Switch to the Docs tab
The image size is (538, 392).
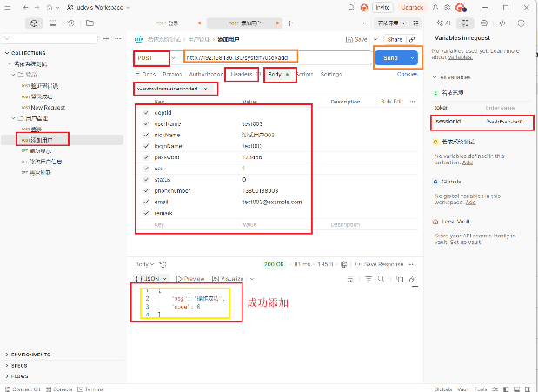(145, 75)
